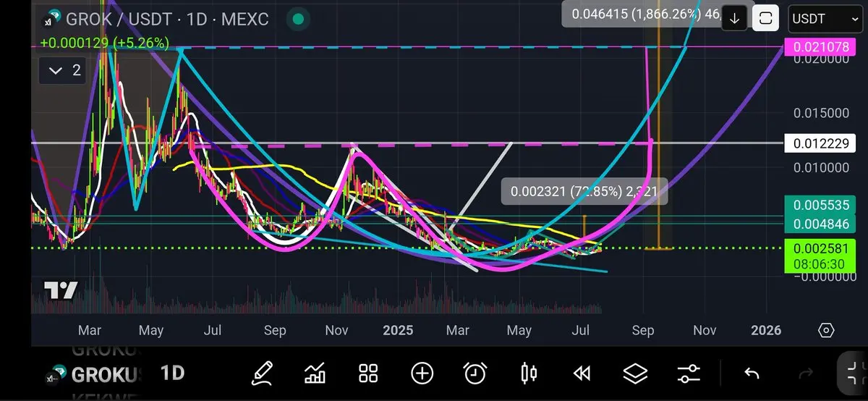
Task: Open the layout grid icon
Action: [369, 373]
